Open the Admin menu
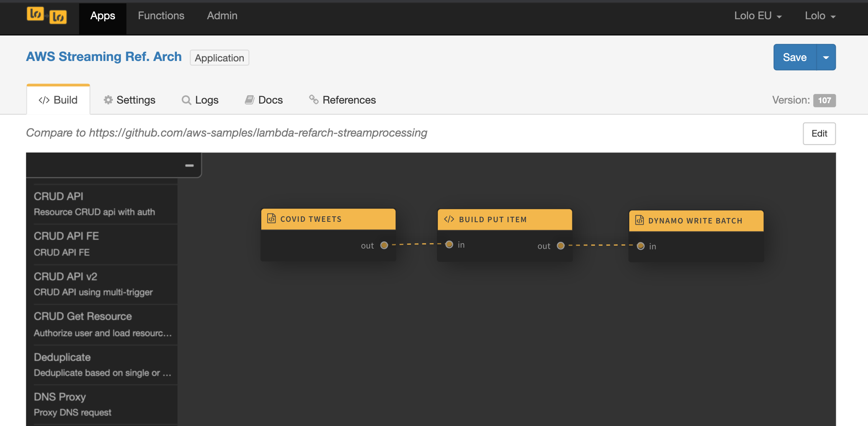 [x=222, y=16]
